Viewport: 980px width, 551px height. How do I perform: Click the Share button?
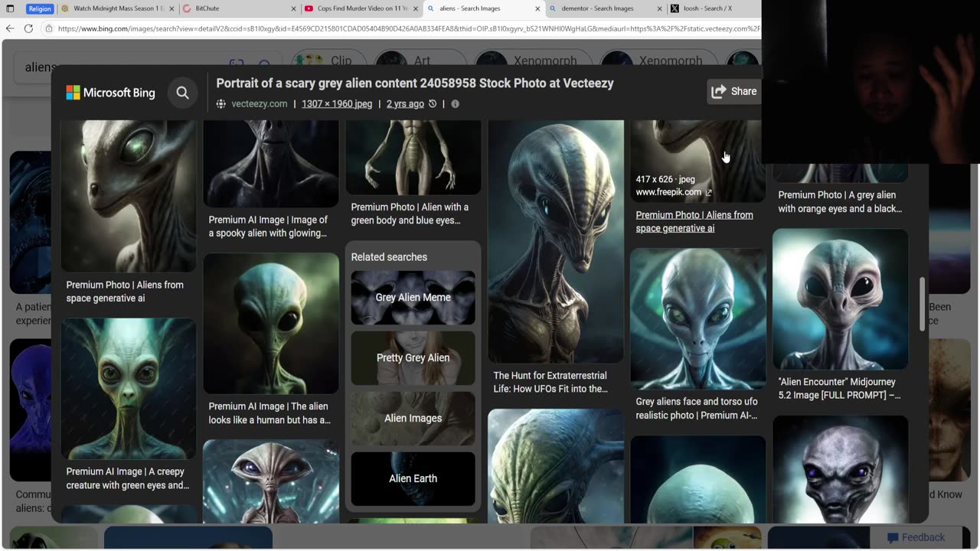[734, 91]
